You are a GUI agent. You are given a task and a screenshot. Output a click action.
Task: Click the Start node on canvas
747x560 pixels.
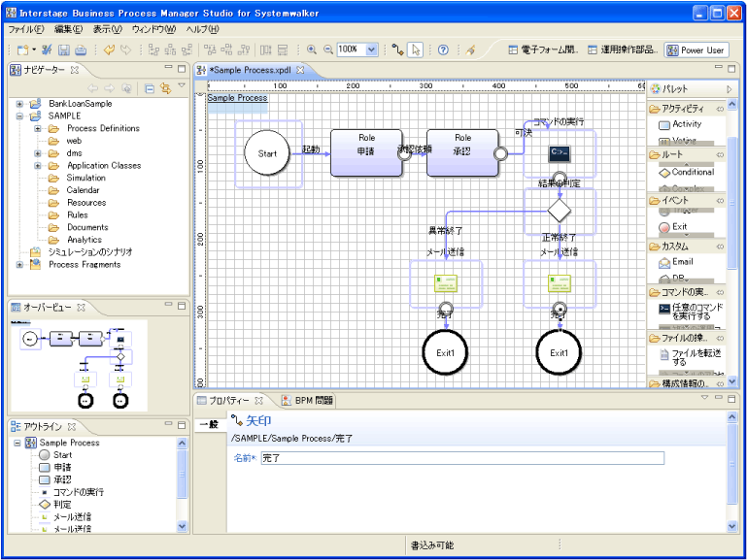267,153
